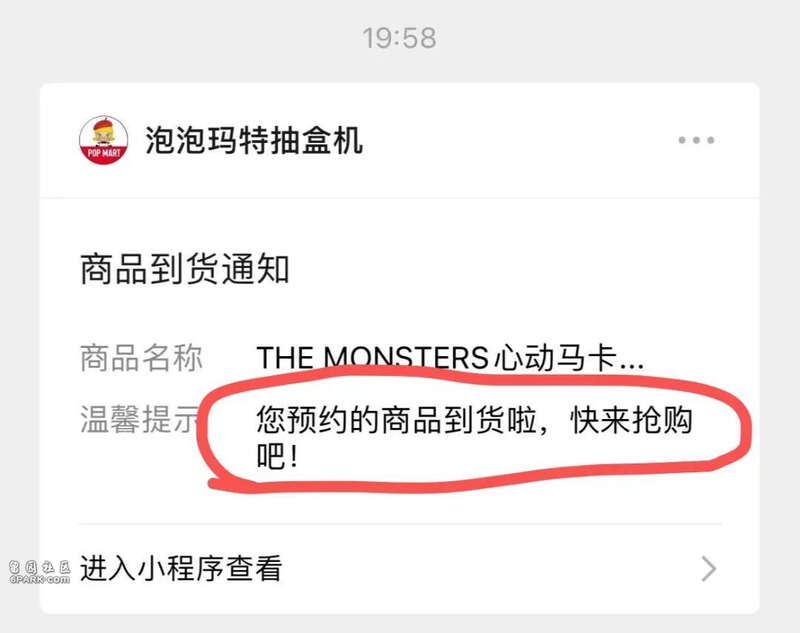Tap the 快来抢购 phrase in the tip

[631, 420]
